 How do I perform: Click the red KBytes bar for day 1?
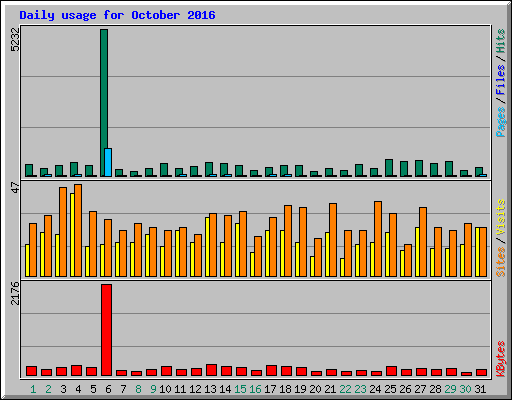[31, 371]
